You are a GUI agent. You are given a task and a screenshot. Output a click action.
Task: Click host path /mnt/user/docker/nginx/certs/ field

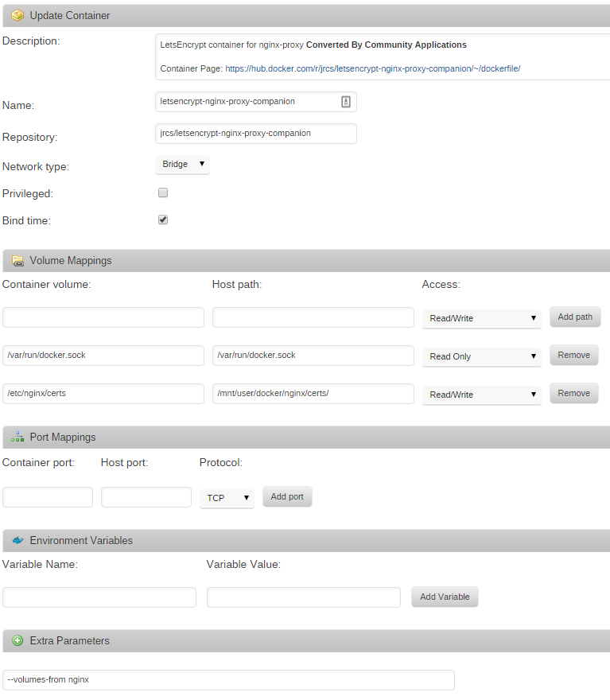(x=313, y=394)
